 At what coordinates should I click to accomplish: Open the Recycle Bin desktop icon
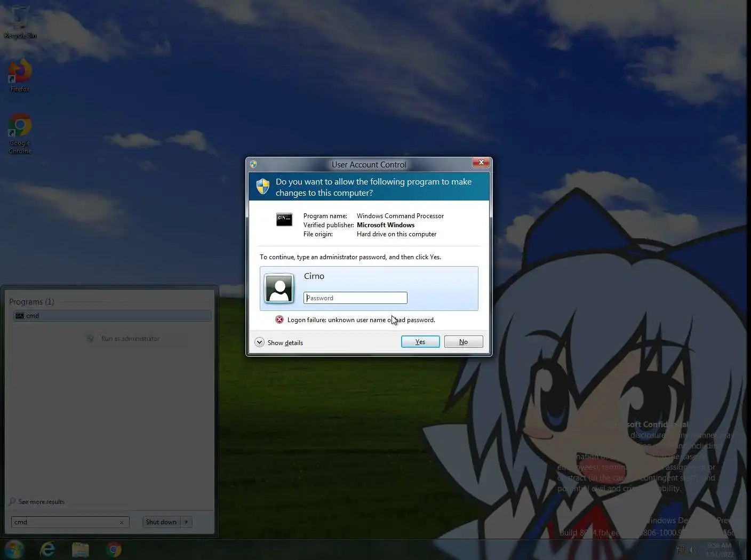[x=20, y=22]
